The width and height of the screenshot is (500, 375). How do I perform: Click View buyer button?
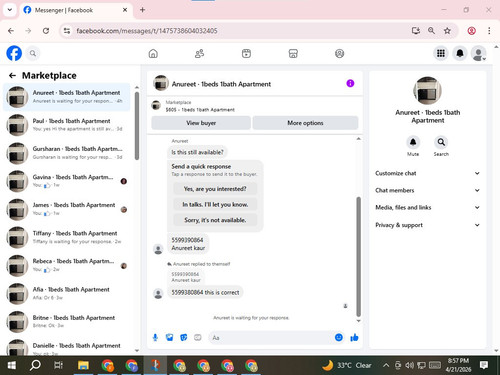pyautogui.click(x=201, y=123)
